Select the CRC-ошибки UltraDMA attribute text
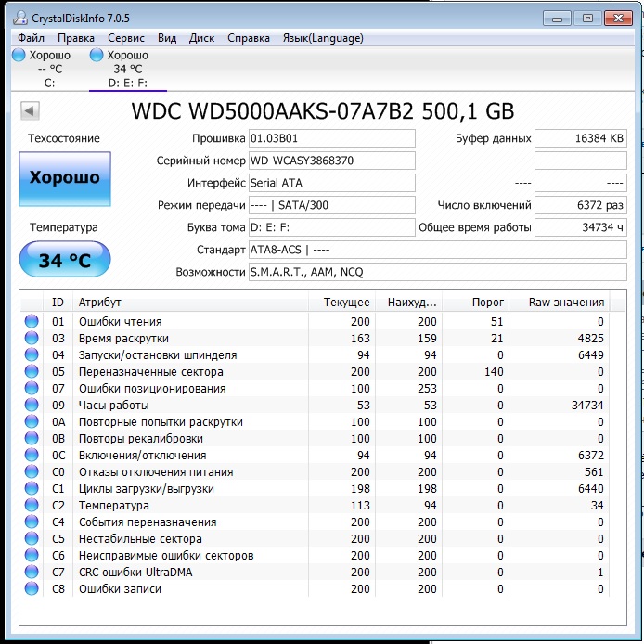The image size is (644, 644). coord(135,573)
